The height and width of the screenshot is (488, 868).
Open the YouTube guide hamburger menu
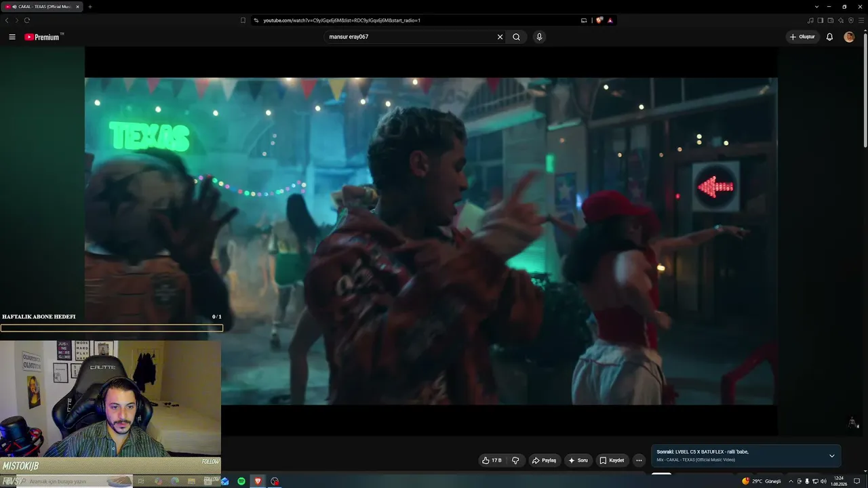click(12, 37)
